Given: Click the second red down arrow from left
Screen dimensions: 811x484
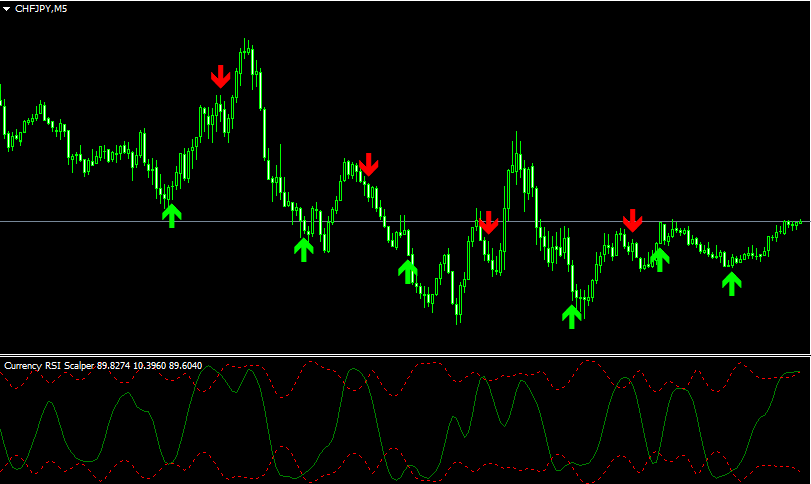Looking at the screenshot, I should tap(369, 164).
